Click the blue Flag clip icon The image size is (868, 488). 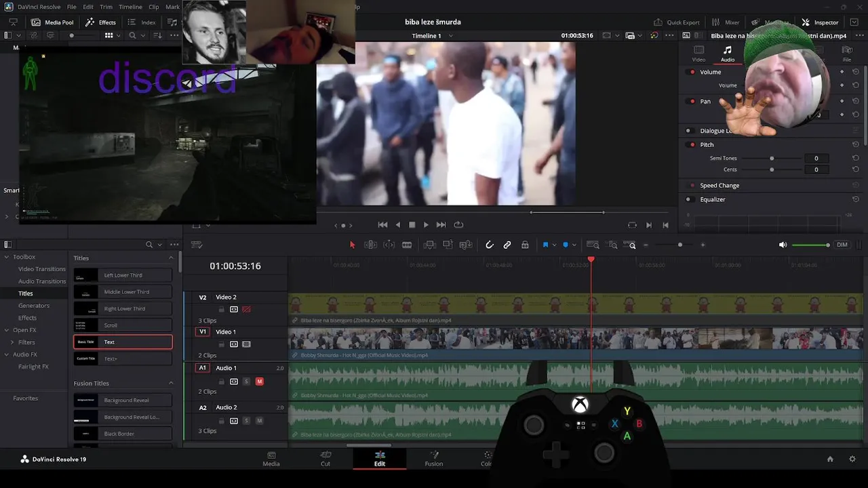tap(545, 245)
